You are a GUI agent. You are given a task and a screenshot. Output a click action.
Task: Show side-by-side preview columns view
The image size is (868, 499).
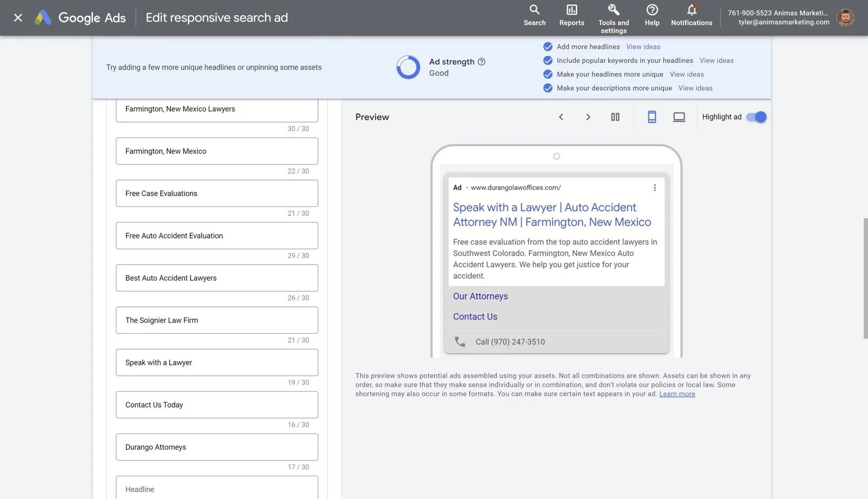615,117
